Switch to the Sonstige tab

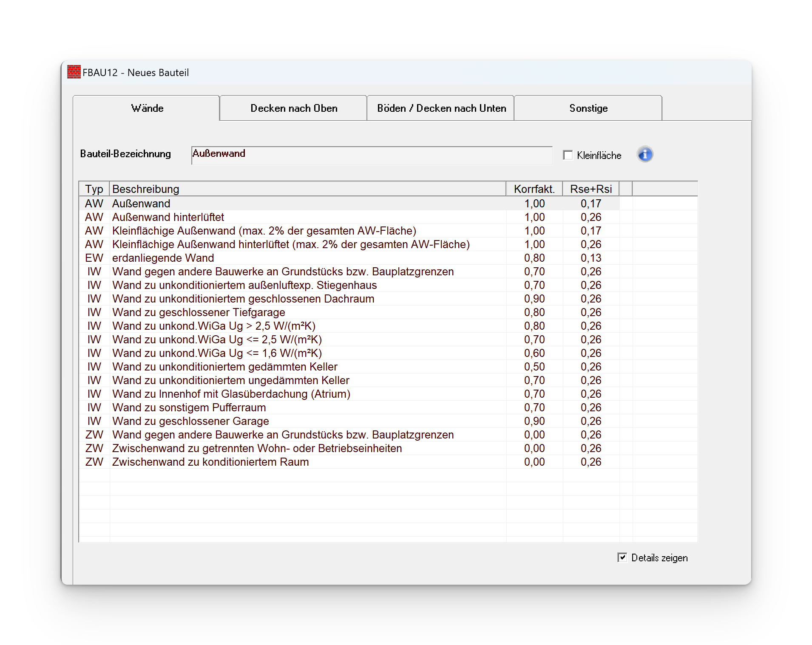(x=588, y=108)
